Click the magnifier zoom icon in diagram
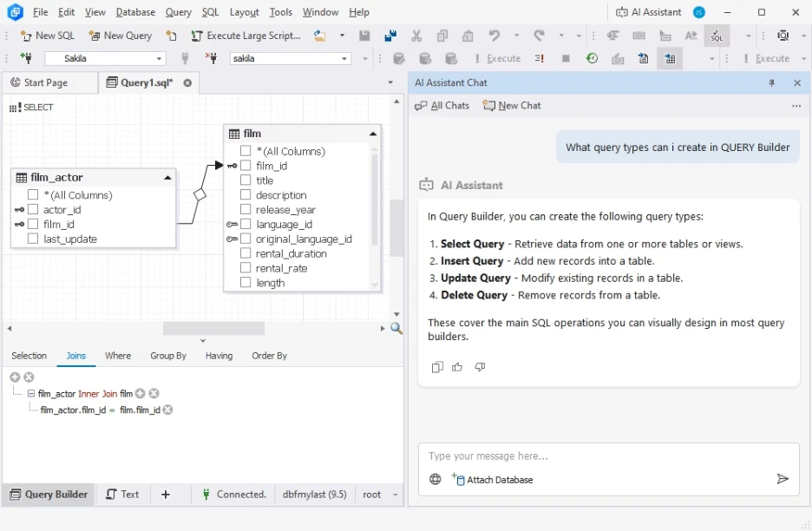The image size is (812, 531). [396, 329]
